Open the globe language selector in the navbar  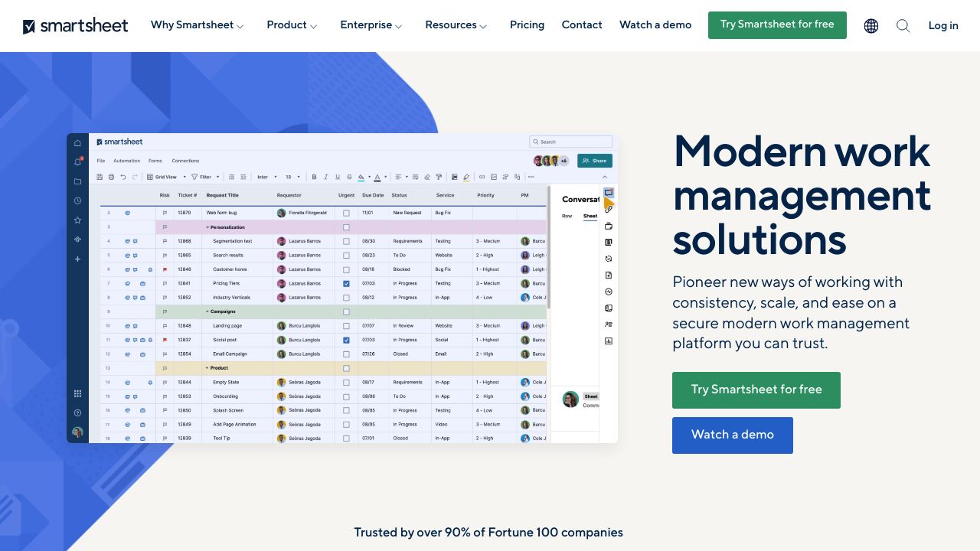(871, 25)
